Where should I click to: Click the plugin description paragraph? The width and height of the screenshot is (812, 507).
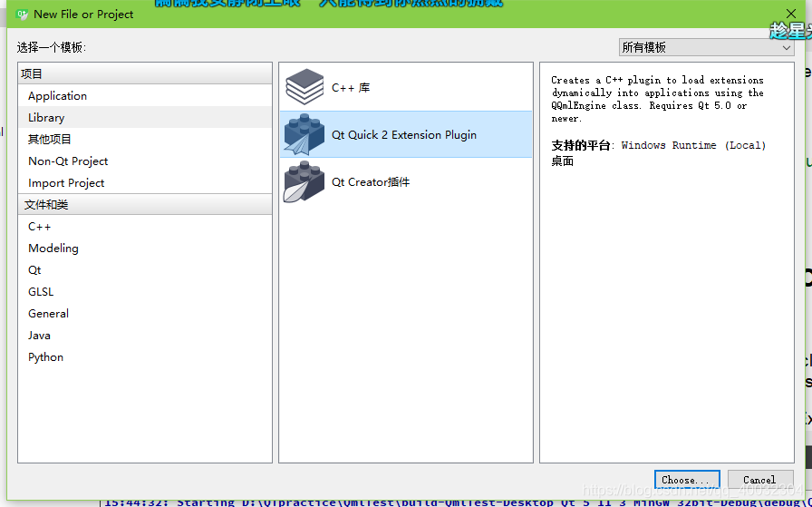[x=657, y=99]
